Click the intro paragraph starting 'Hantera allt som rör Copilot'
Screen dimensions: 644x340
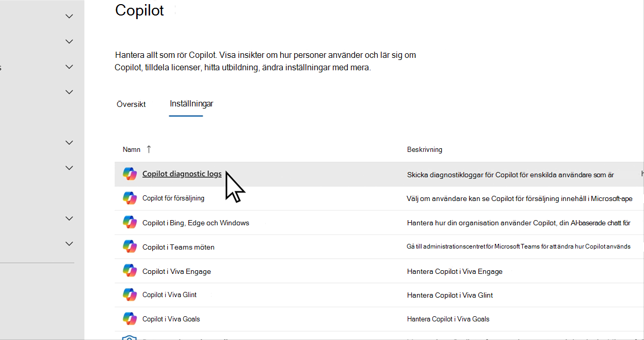click(x=265, y=61)
